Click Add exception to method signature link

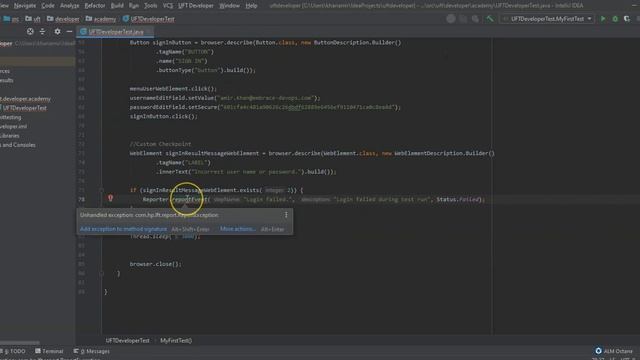click(123, 229)
